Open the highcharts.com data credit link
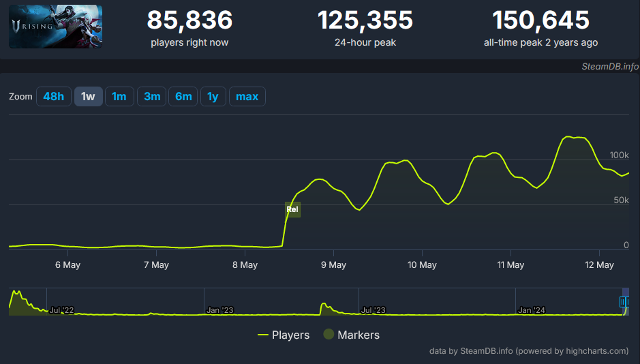Image resolution: width=640 pixels, height=364 pixels. pyautogui.click(x=528, y=351)
